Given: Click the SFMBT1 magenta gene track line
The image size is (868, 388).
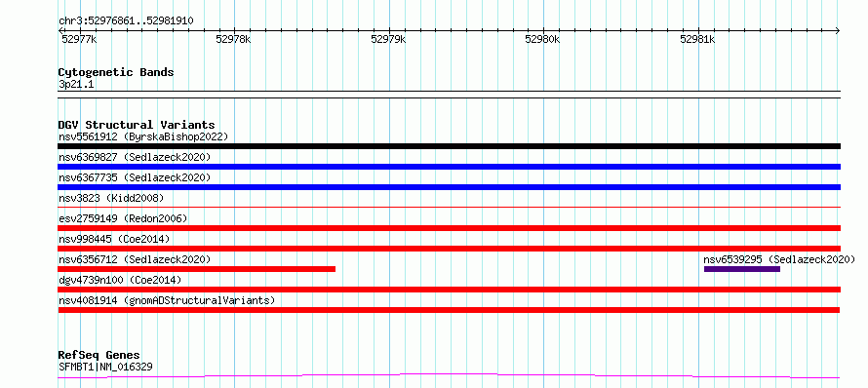Looking at the screenshot, I should pos(449,376).
